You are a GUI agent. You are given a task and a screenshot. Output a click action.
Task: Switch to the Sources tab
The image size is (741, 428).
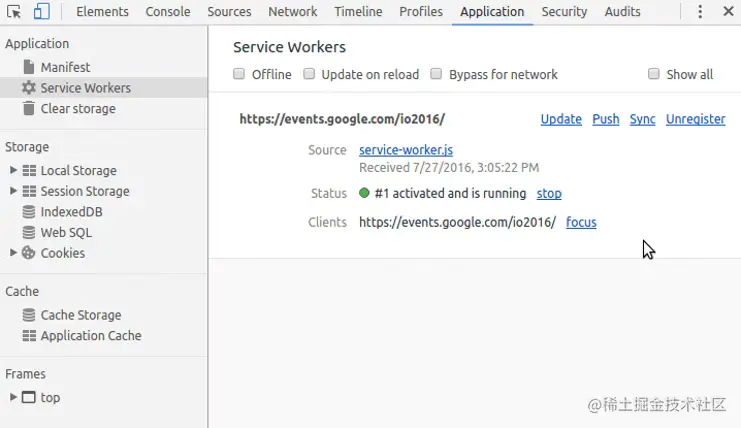tap(229, 12)
